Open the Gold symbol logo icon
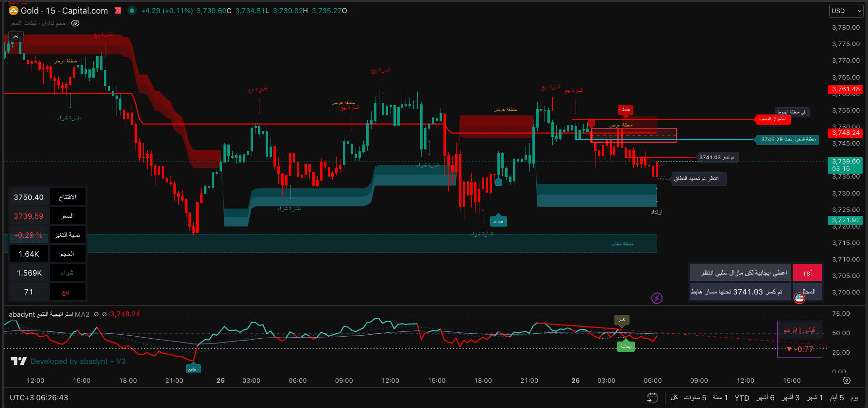 [x=14, y=11]
